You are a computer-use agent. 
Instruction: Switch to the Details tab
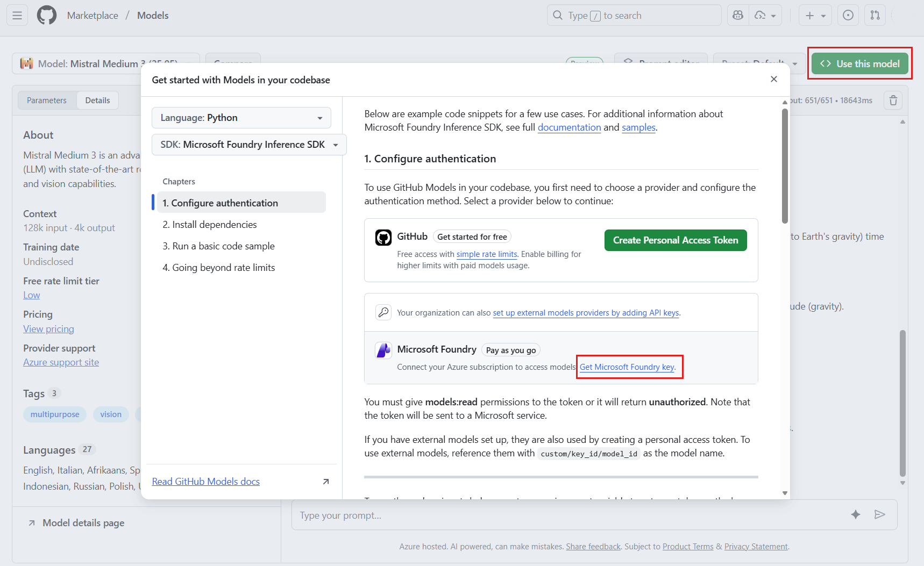coord(97,101)
